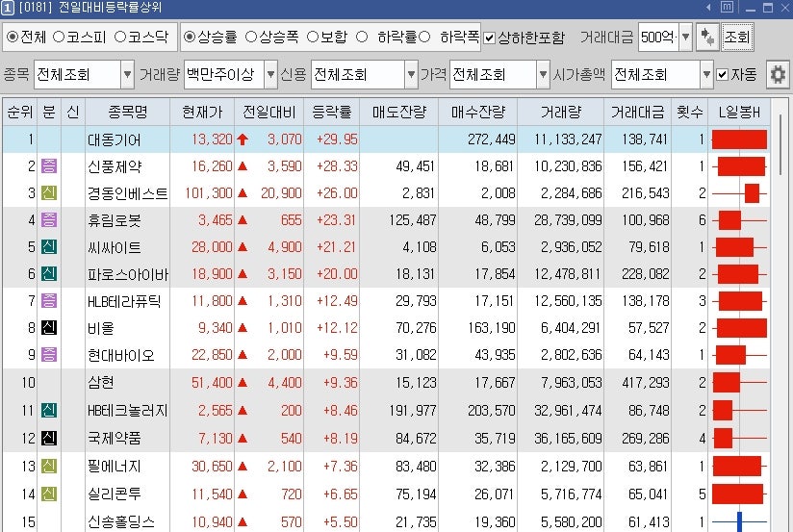The width and height of the screenshot is (793, 532).
Task: Click the 신 badge for 씨싸이트
Action: click(49, 247)
